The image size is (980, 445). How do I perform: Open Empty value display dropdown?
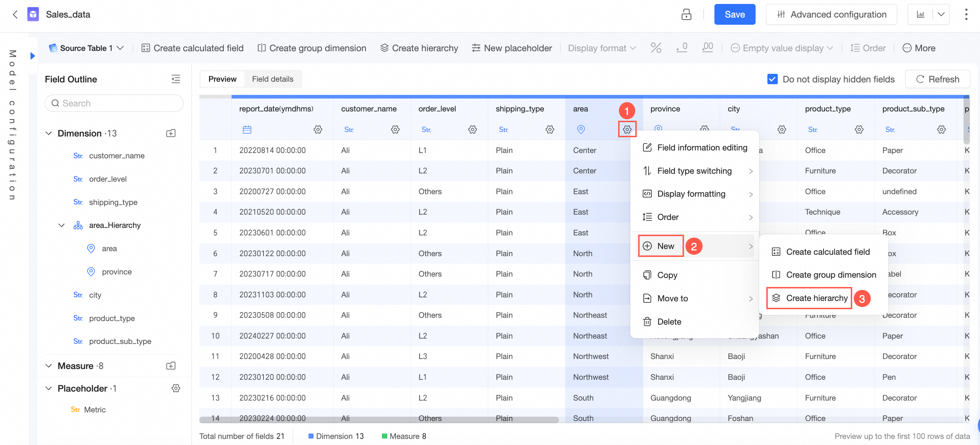[782, 48]
